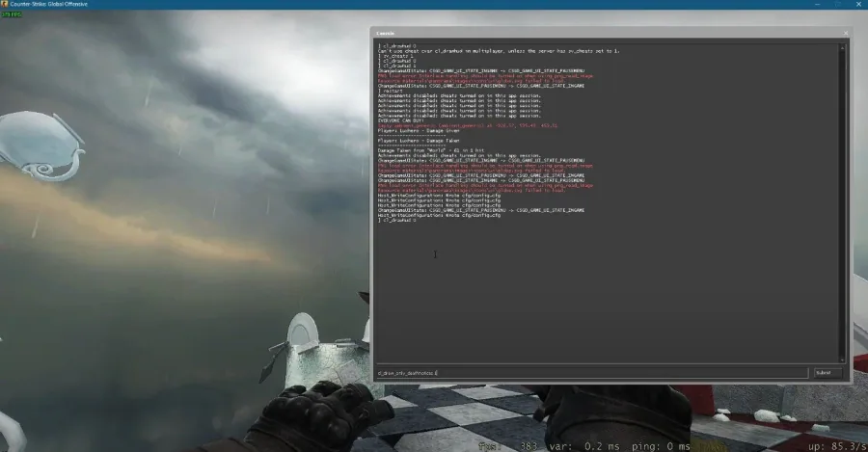Screen dimensions: 868x452
Task: Minimize the Counter-Strike: Global Offensive window
Action: click(x=818, y=4)
